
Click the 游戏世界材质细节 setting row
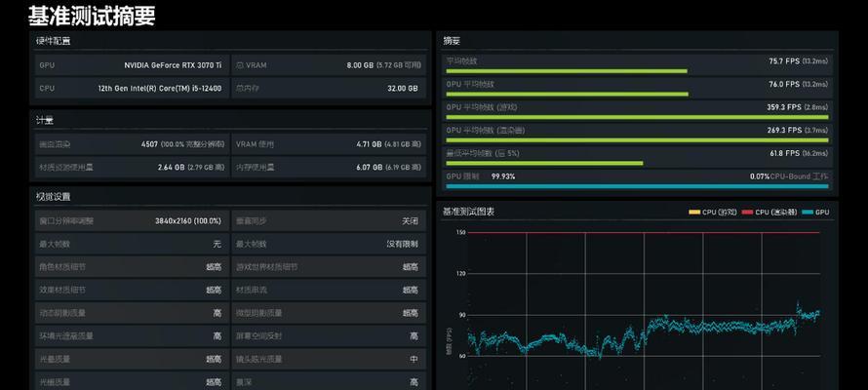329,267
